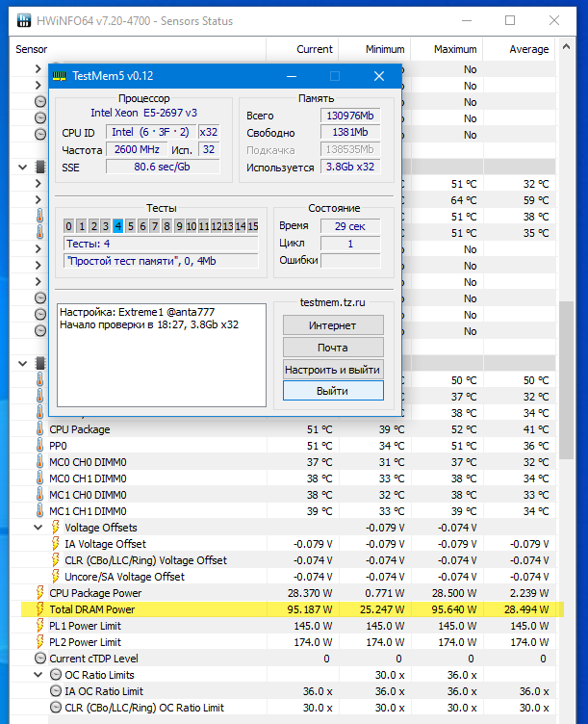
Task: Minimize the TestMem5 window
Action: 292,76
